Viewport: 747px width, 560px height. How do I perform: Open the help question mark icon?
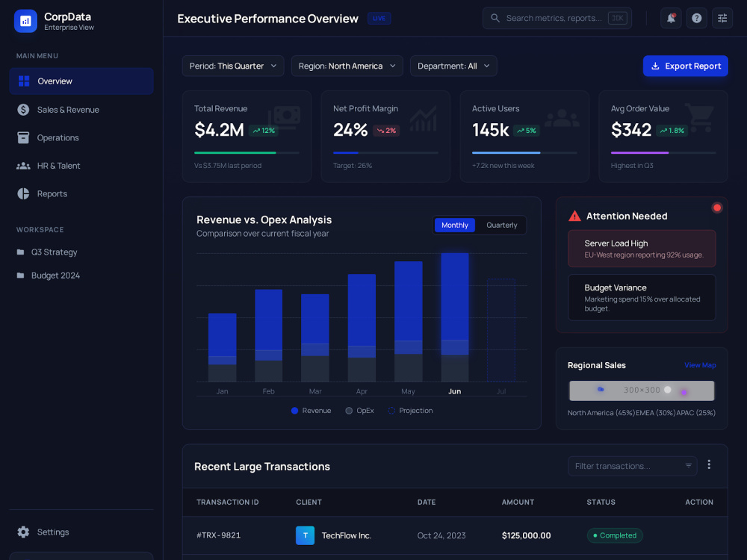[x=696, y=18]
